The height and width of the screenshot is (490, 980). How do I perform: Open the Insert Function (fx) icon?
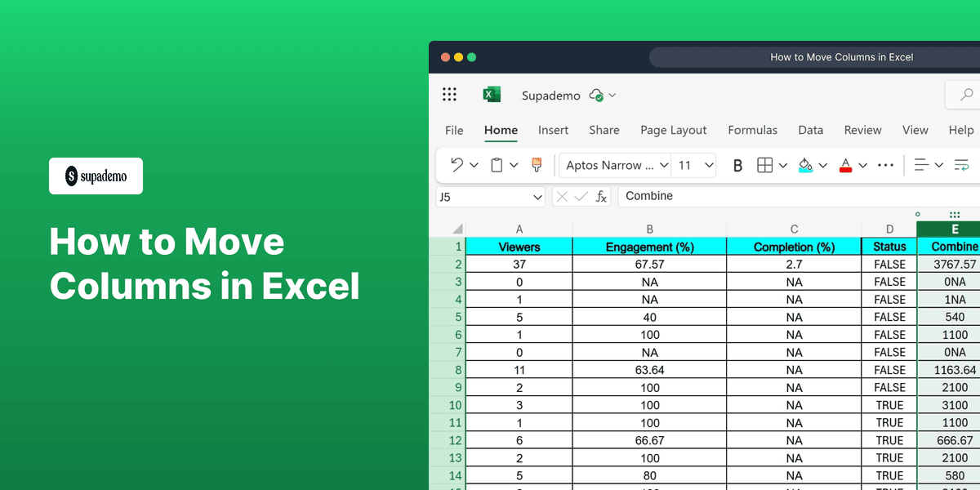[600, 196]
